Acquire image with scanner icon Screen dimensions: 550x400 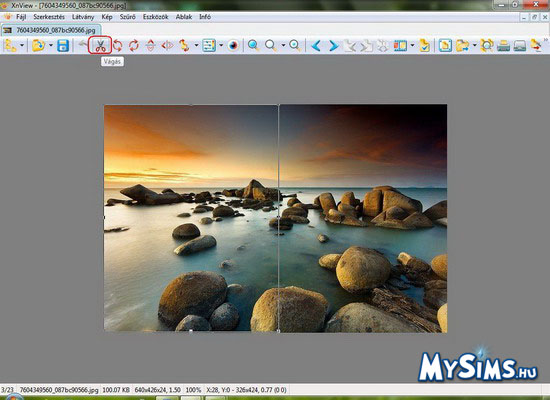(x=520, y=46)
